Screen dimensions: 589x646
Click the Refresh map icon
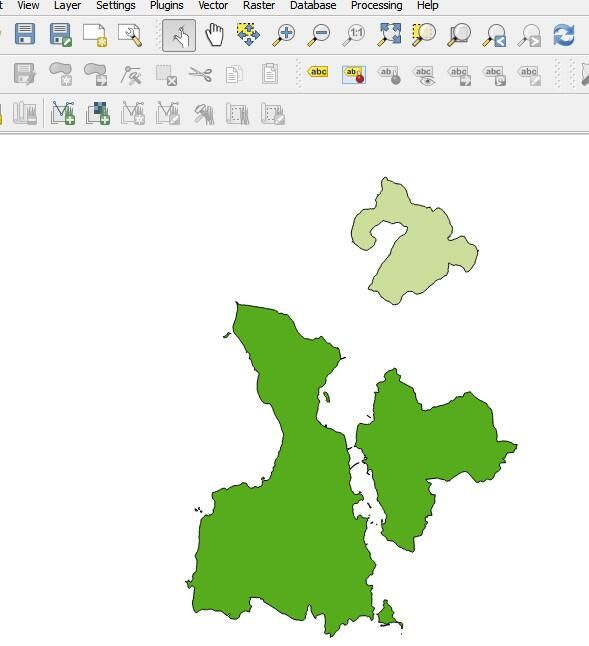point(564,35)
